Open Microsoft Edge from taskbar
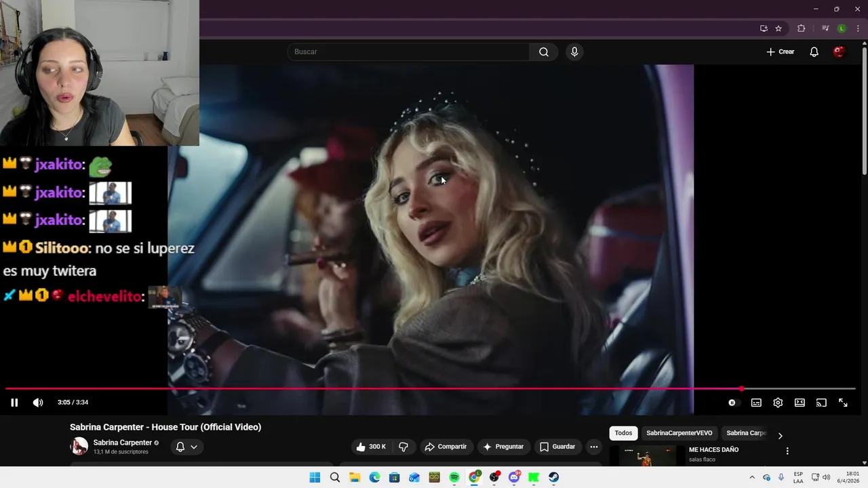The width and height of the screenshot is (868, 488). click(x=374, y=477)
